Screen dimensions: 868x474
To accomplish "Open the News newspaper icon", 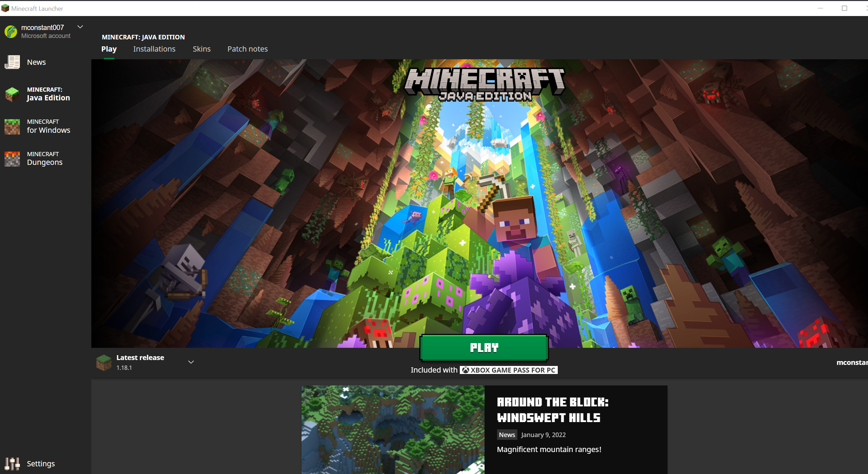I will coord(12,62).
